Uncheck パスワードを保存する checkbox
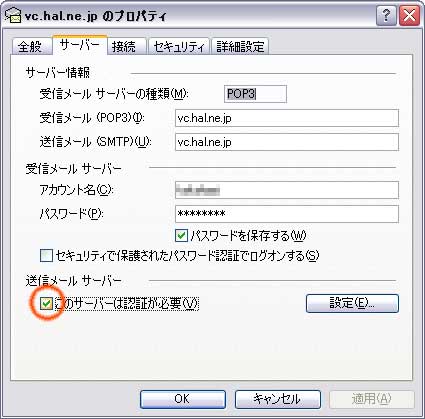 pos(181,236)
